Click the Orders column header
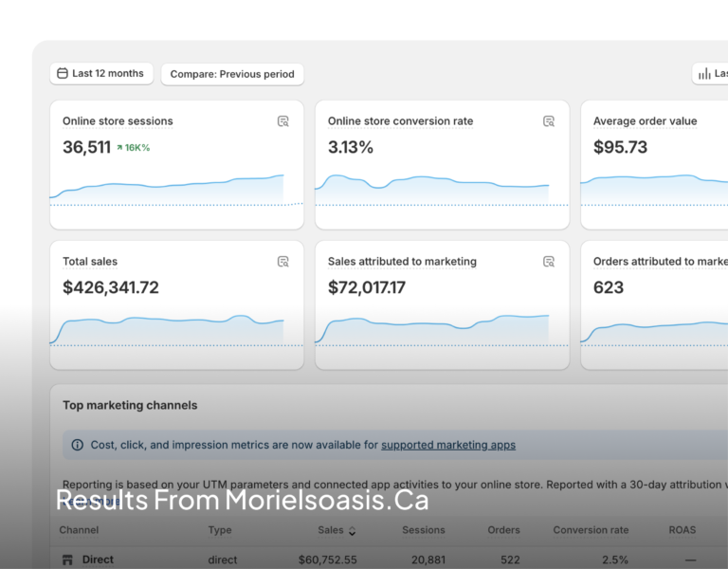Image resolution: width=728 pixels, height=569 pixels. pos(503,530)
